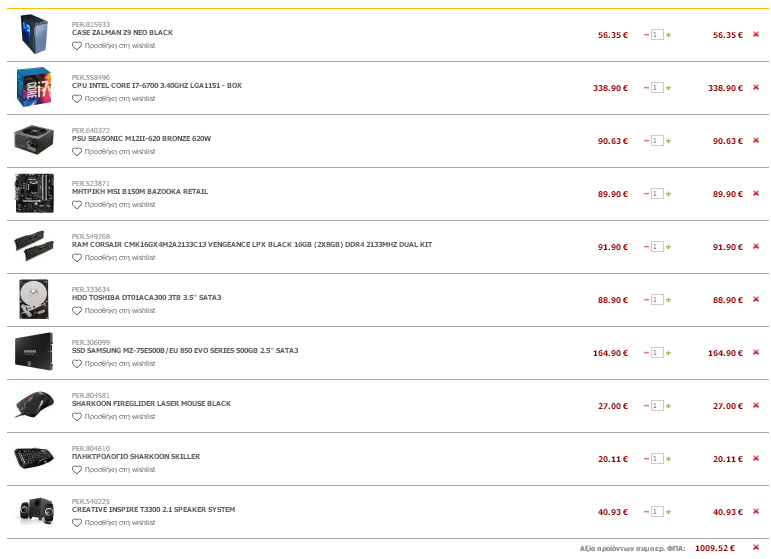Decrease quantity of SSD SAMSUNG 850 EVO
The width and height of the screenshot is (771, 559).
pyautogui.click(x=646, y=353)
